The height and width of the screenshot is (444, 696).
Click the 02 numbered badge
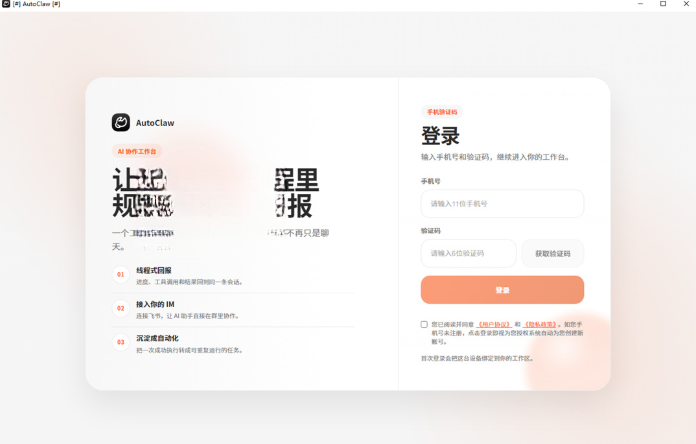[x=121, y=308]
